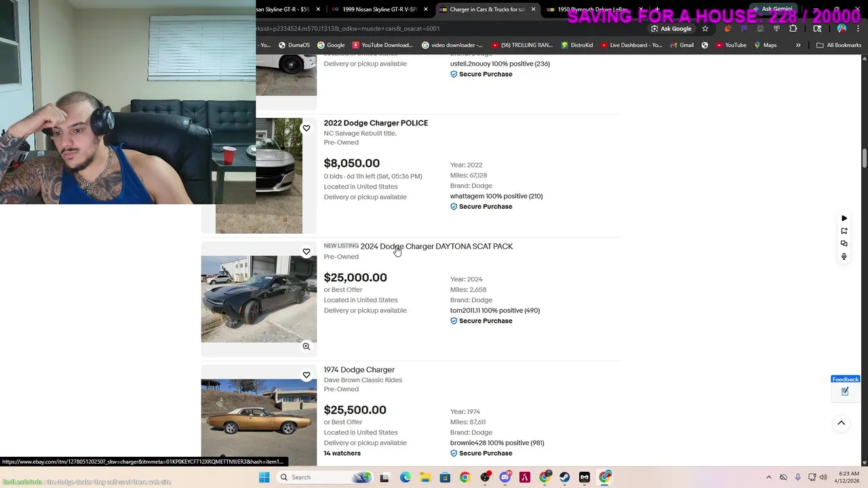Open the 2024 black Charger listing photo

pyautogui.click(x=259, y=299)
